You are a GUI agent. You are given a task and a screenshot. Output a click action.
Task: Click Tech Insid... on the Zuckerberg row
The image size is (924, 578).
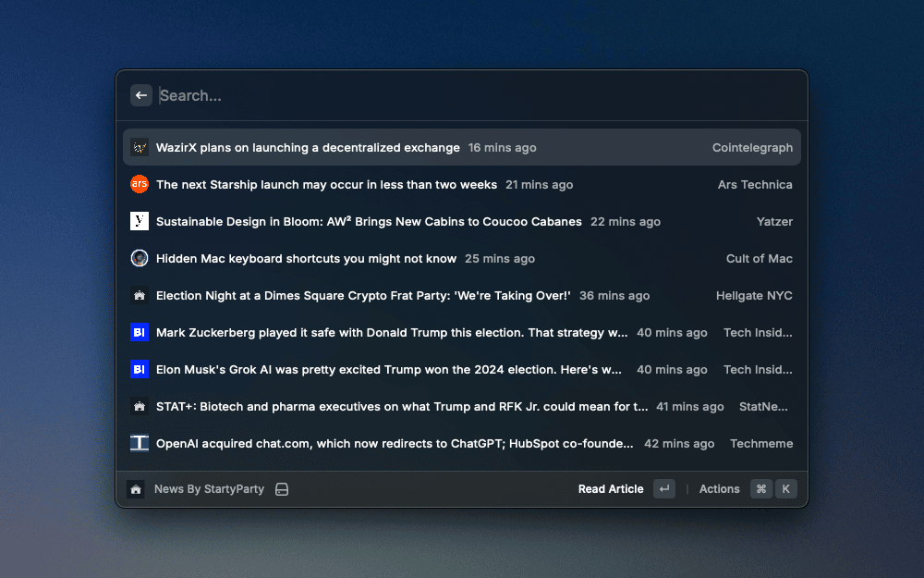[758, 333]
